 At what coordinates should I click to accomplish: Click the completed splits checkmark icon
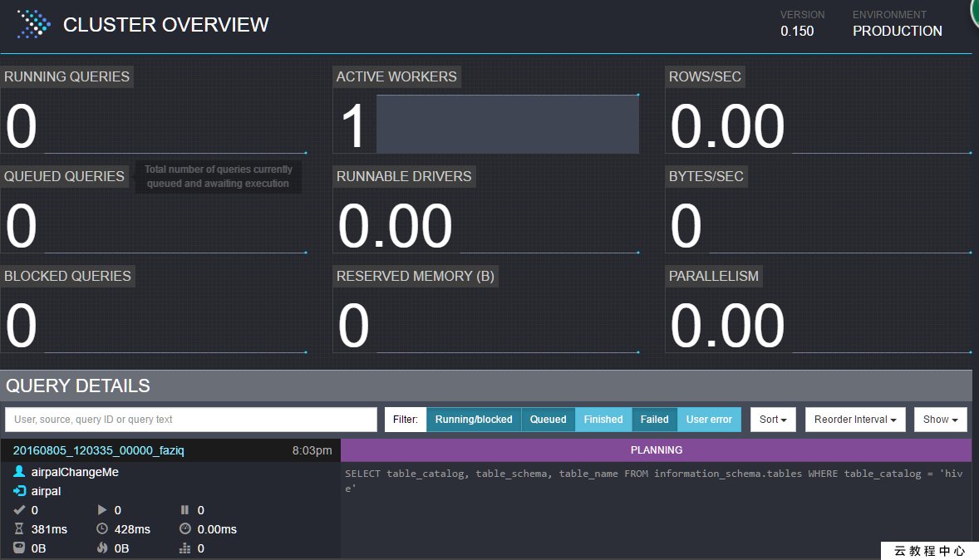click(x=19, y=510)
